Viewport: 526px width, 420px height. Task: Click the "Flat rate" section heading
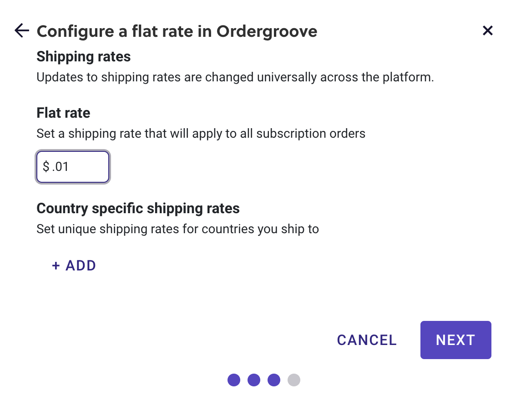point(63,113)
